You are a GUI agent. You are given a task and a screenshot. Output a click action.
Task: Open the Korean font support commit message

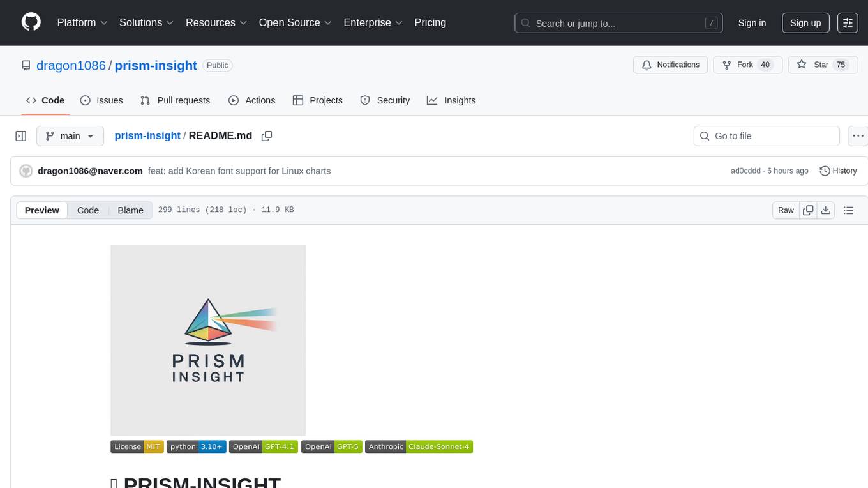239,171
